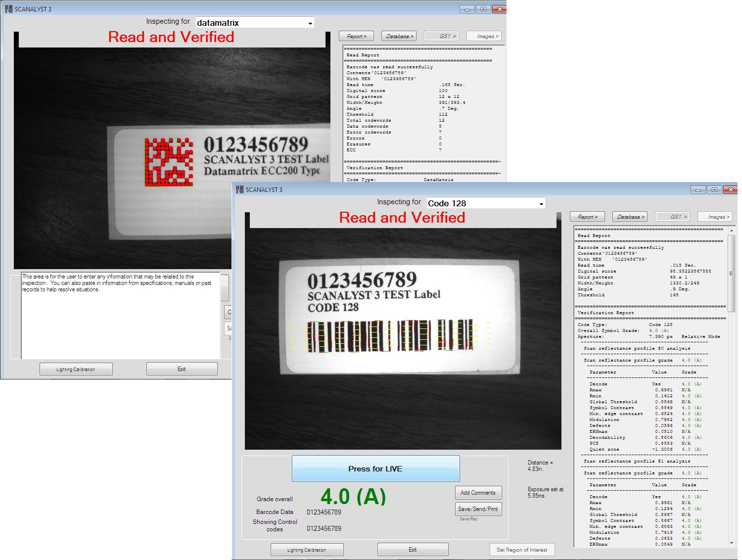Open Database in the Code 128 window
The image size is (742, 560).
(630, 217)
